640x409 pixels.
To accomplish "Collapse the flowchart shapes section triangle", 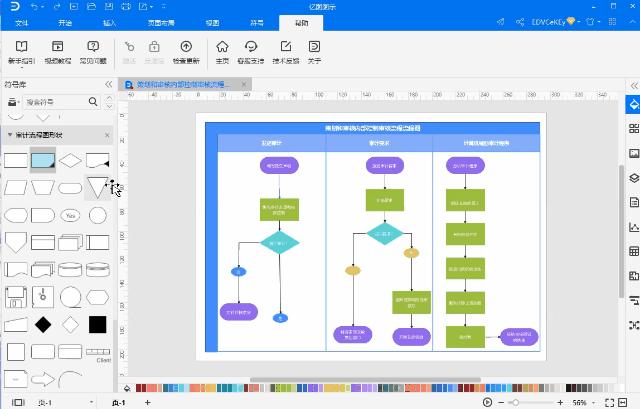I will [10, 135].
